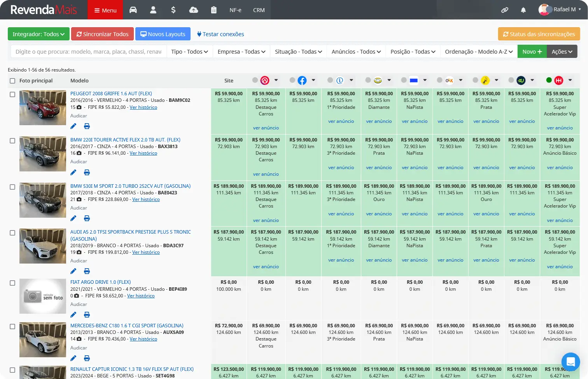Open the car icon in top navigation
The width and height of the screenshot is (588, 379).
133,10
